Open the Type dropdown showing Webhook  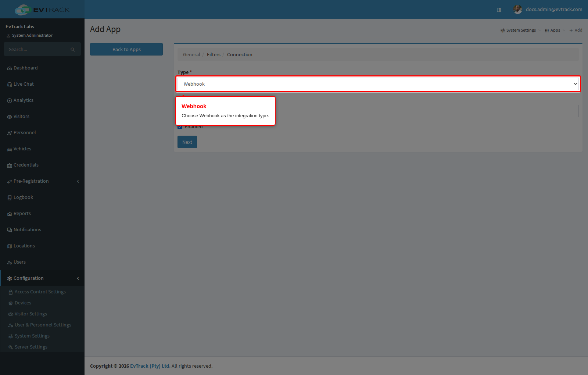(x=378, y=84)
